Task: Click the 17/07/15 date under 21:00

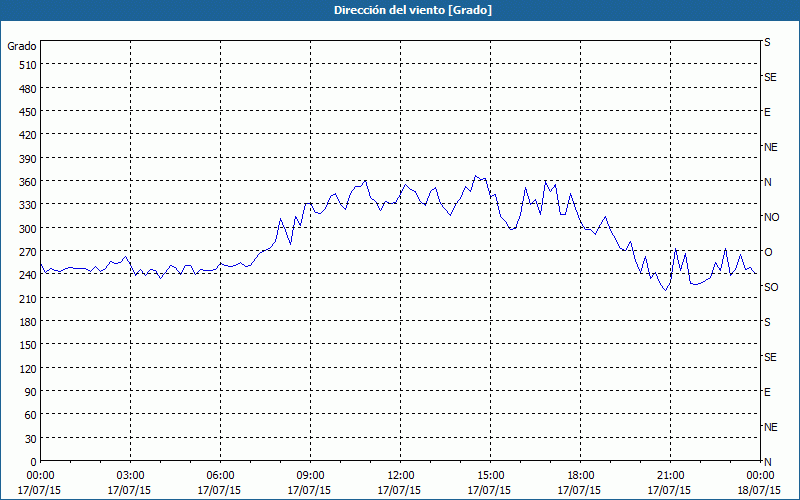Action: point(669,490)
